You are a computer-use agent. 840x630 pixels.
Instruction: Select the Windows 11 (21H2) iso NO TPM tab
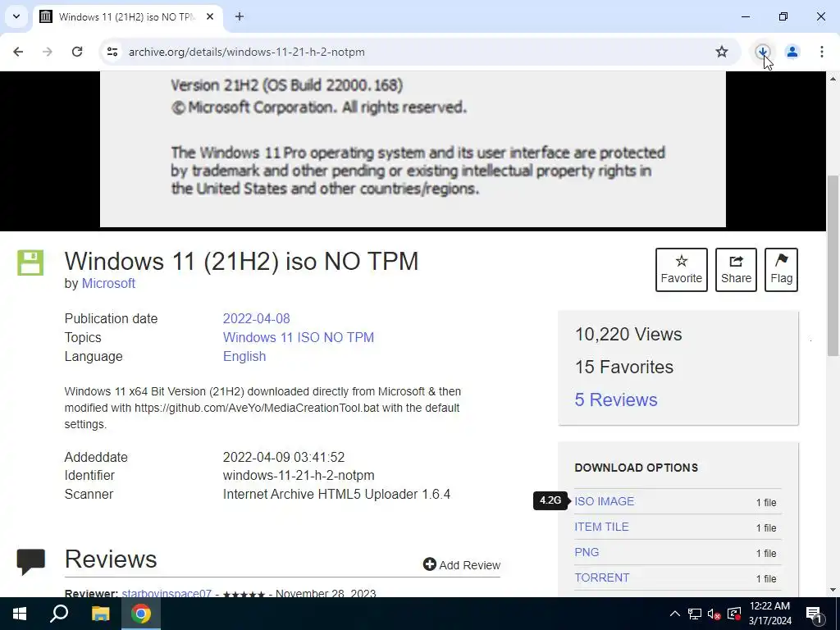(x=129, y=16)
